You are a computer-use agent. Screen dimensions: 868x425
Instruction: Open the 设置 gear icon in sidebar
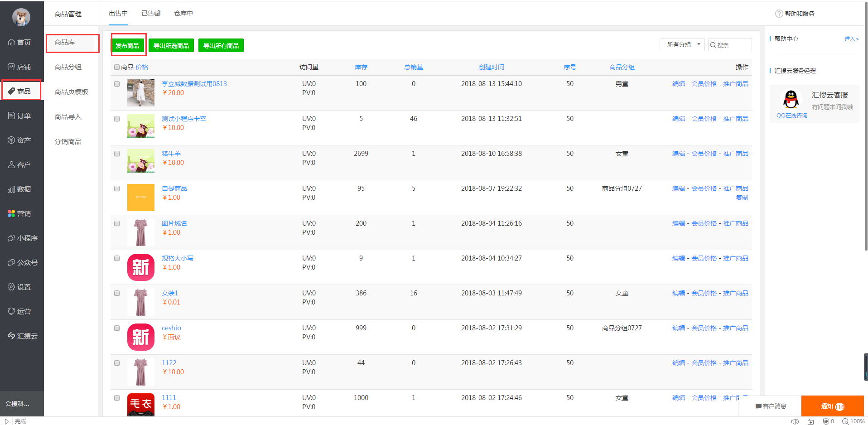[x=12, y=287]
